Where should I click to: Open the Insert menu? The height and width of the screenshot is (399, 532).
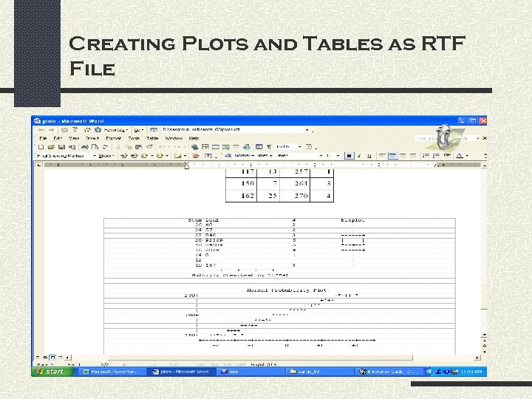(92, 138)
